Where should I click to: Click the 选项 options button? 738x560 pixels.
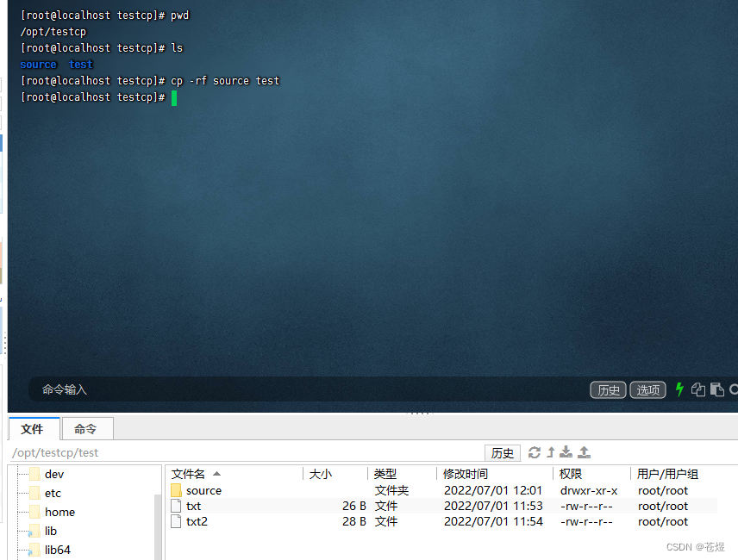click(647, 389)
